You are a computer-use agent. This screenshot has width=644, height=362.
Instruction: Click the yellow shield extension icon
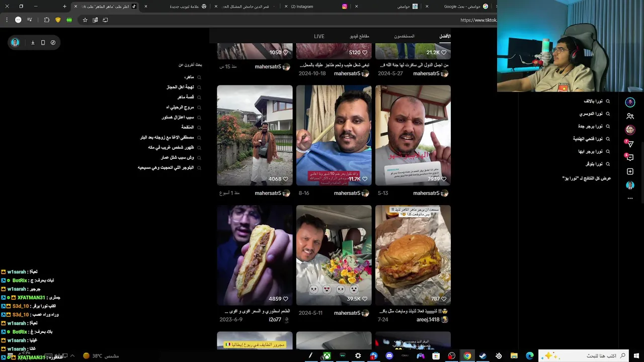point(58,20)
